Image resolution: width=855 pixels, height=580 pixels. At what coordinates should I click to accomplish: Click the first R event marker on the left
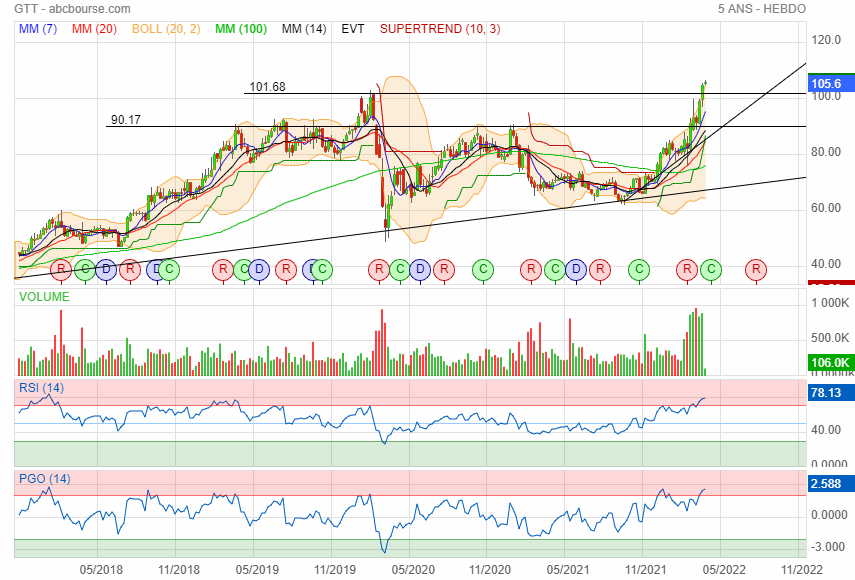click(x=61, y=269)
